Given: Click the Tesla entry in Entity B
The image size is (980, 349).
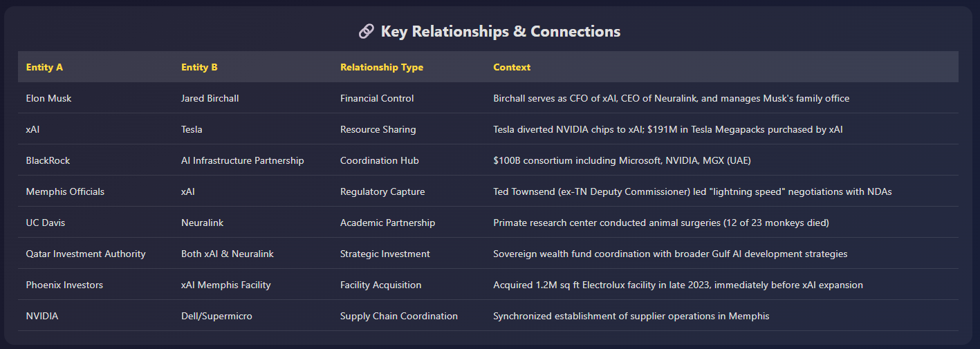Looking at the screenshot, I should (192, 129).
